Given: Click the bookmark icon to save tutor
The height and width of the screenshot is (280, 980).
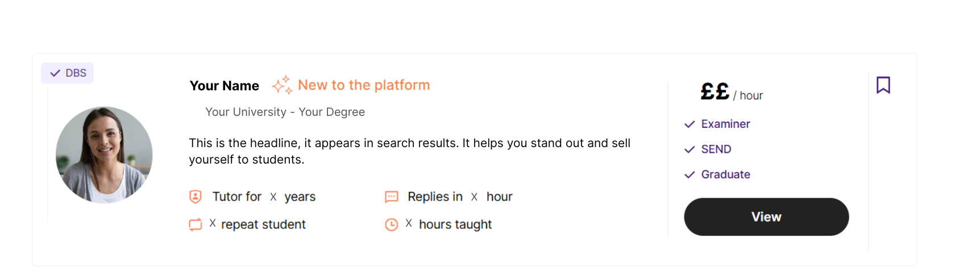Looking at the screenshot, I should pos(883,85).
